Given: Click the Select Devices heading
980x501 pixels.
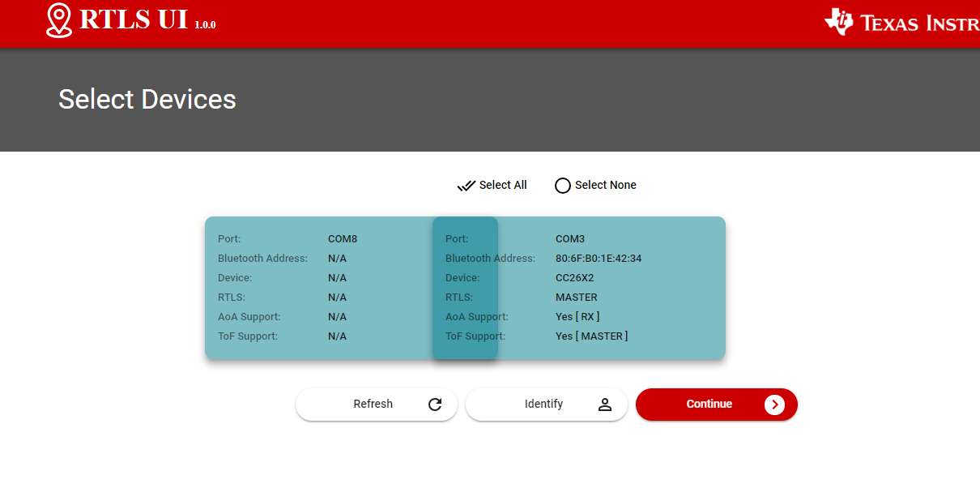Looking at the screenshot, I should [x=147, y=99].
